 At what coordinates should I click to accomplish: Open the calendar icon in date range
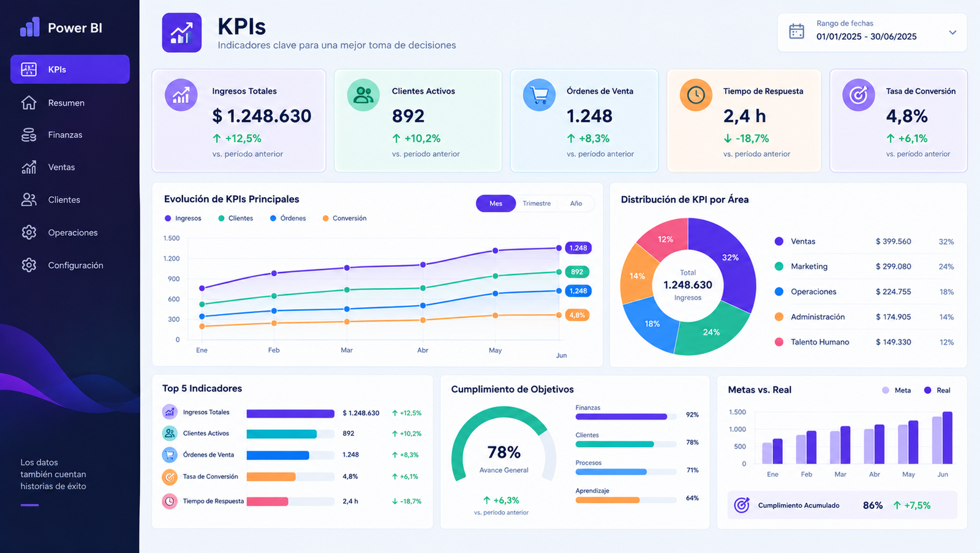pyautogui.click(x=796, y=31)
